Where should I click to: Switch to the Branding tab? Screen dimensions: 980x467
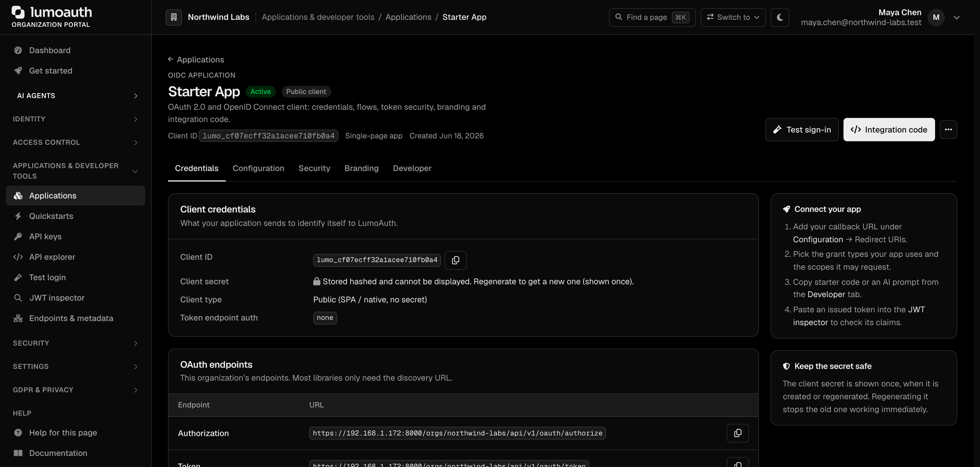point(361,168)
